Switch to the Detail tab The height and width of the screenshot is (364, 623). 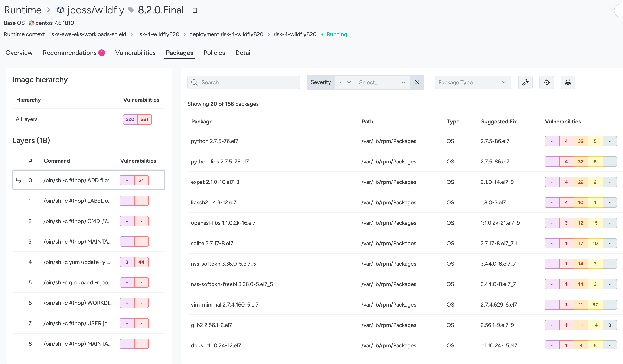pos(243,53)
